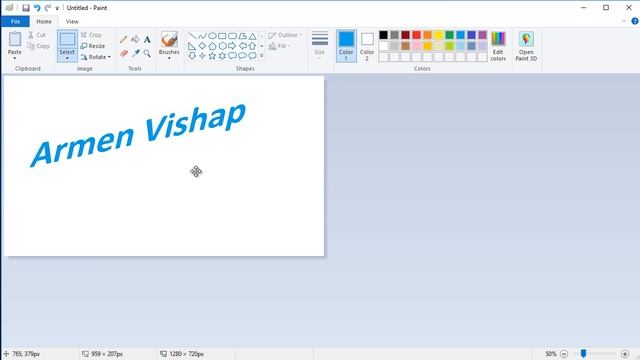Open Edit colors dialog
640x360 pixels.
498,46
